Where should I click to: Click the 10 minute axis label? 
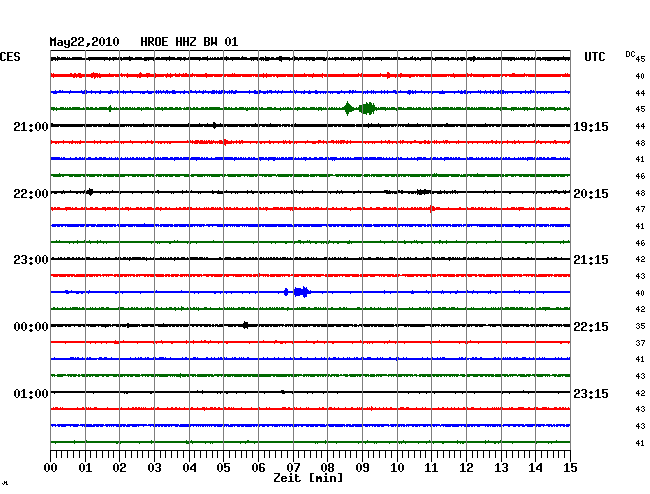[x=397, y=467]
